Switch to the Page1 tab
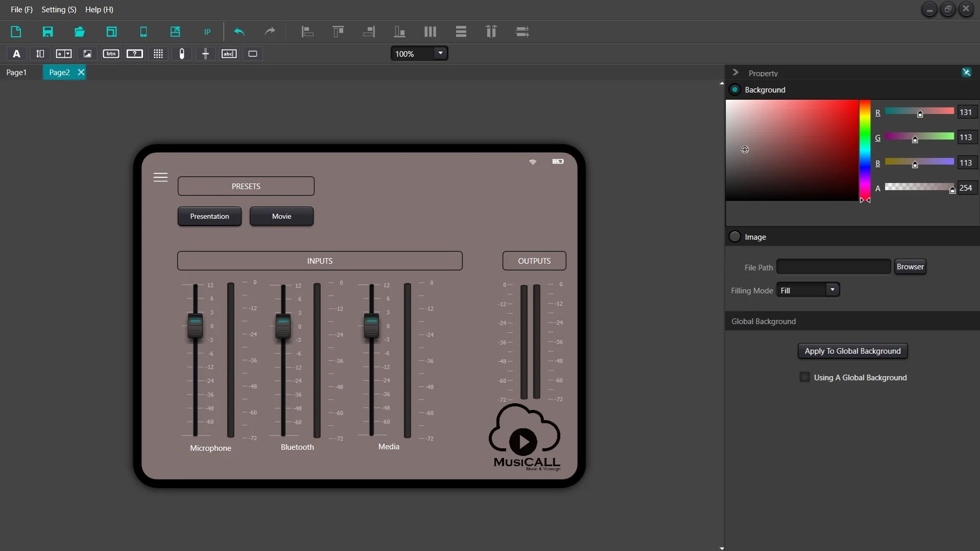Screen dimensions: 980x551 16,72
